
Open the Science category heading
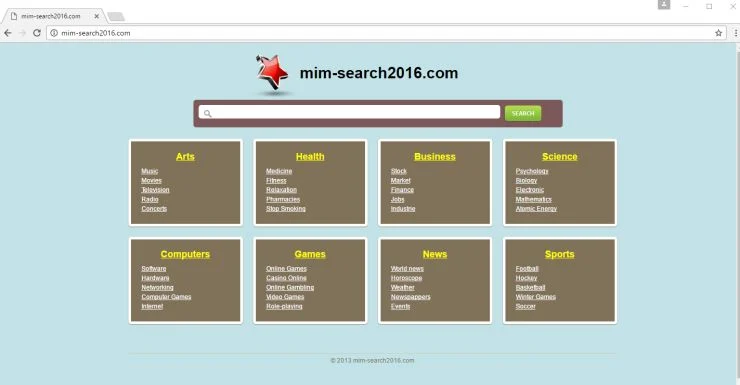[x=560, y=157]
